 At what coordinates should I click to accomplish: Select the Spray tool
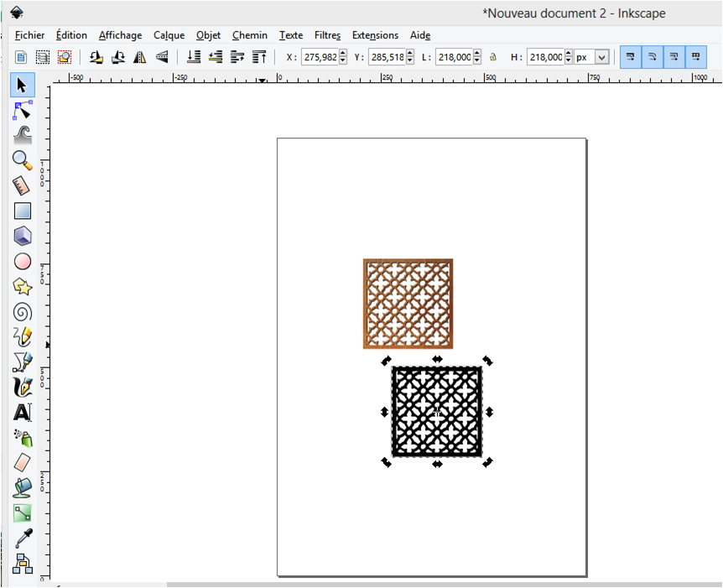[x=23, y=438]
